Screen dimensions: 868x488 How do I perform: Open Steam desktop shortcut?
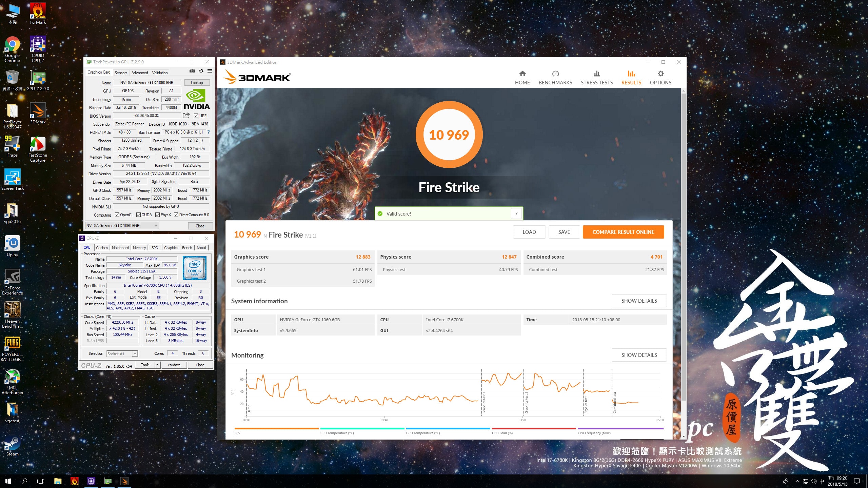click(12, 445)
